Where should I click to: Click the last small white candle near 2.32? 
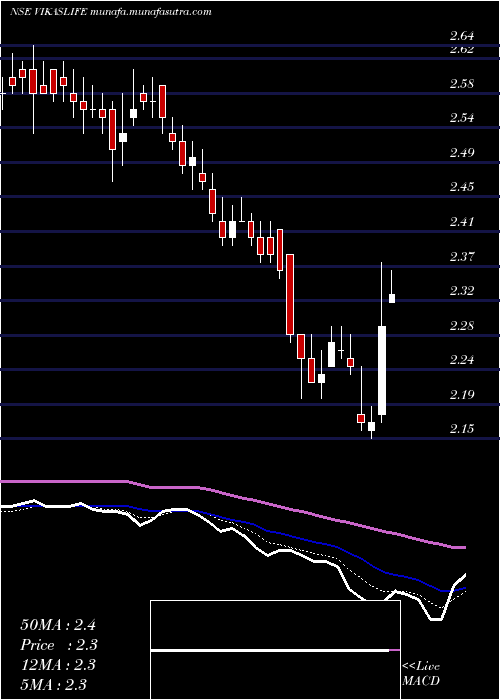(x=392, y=298)
